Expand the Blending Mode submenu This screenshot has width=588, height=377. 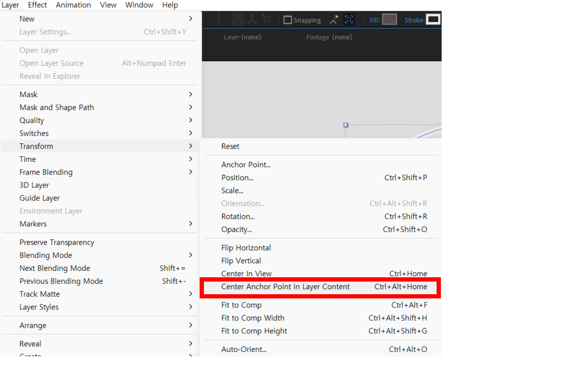(x=99, y=255)
